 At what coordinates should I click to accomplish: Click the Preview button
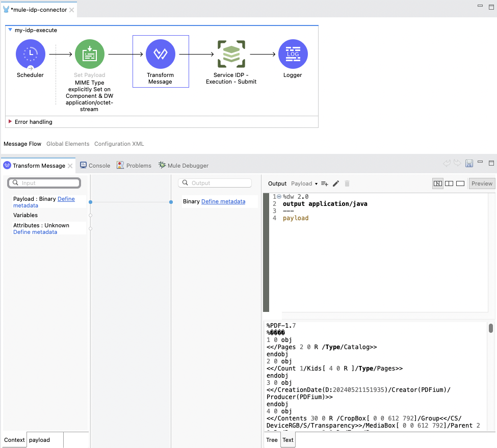point(482,183)
